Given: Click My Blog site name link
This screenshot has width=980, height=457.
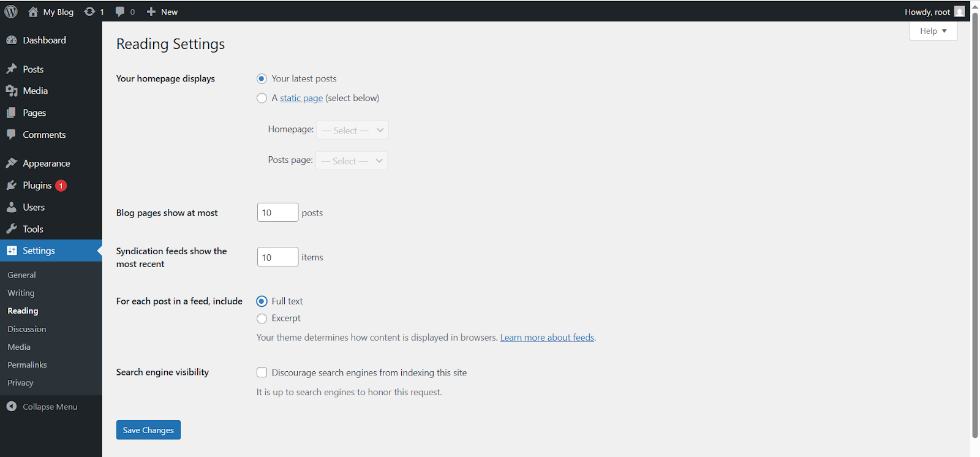Looking at the screenshot, I should tap(58, 12).
